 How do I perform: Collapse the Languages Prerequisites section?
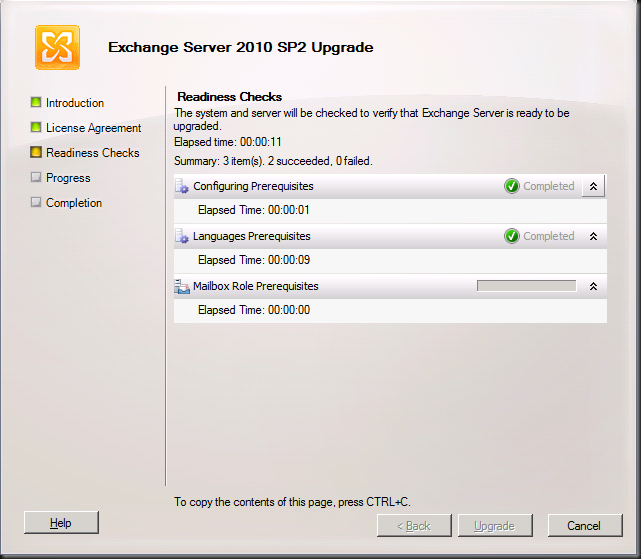[593, 236]
